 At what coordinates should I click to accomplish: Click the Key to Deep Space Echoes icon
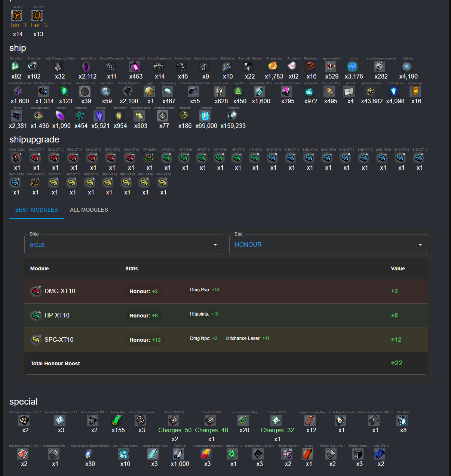[x=89, y=454]
